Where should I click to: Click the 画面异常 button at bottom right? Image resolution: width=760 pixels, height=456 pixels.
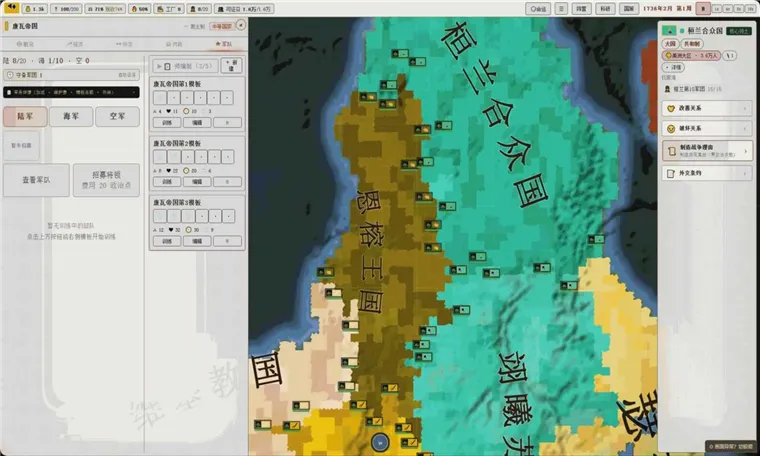coord(731,446)
